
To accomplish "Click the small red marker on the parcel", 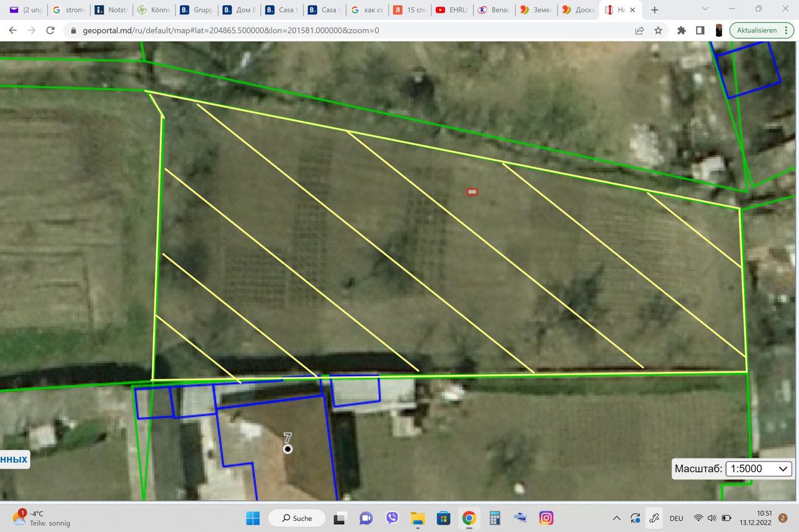I will coord(473,191).
